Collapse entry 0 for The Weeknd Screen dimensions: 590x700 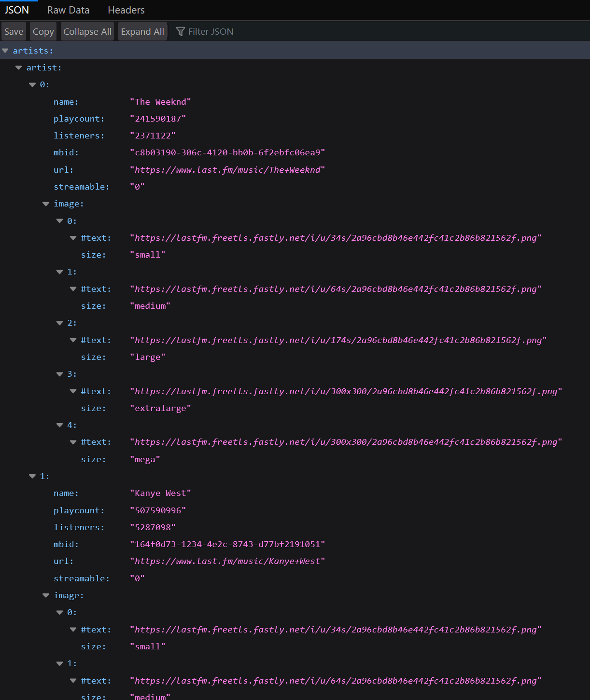32,84
